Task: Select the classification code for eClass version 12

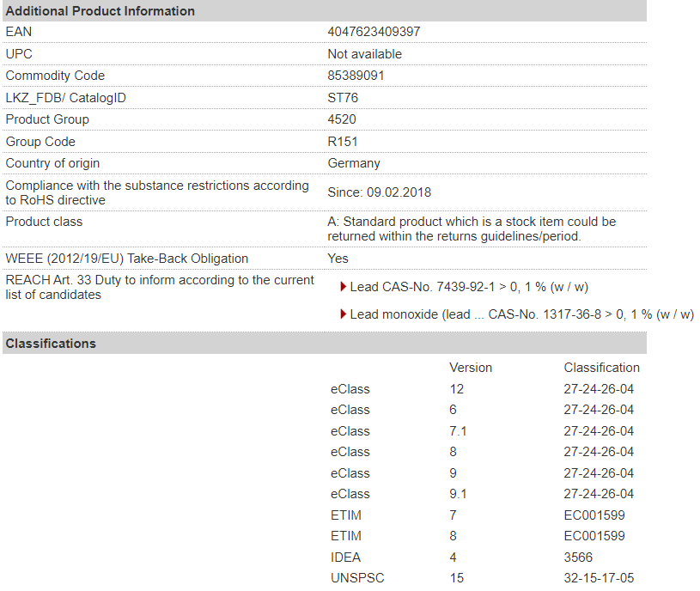Action: [599, 389]
